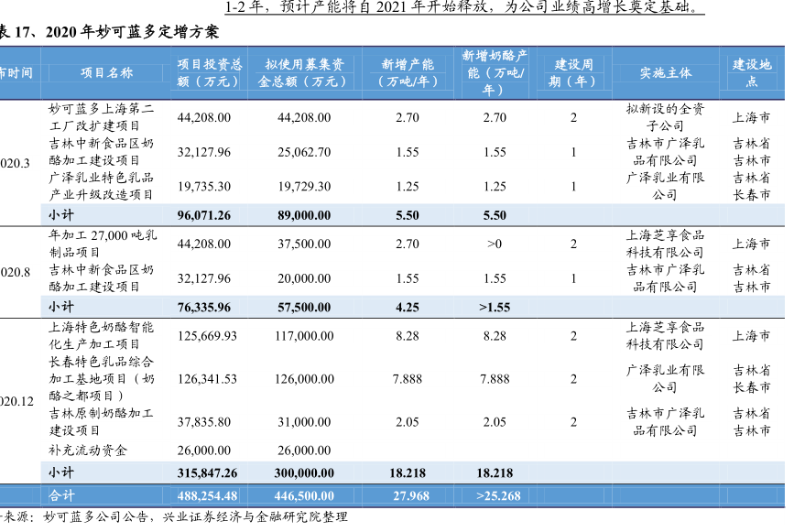
Task: Click the "项目投资总额（万元）" column header
Action: [210, 73]
